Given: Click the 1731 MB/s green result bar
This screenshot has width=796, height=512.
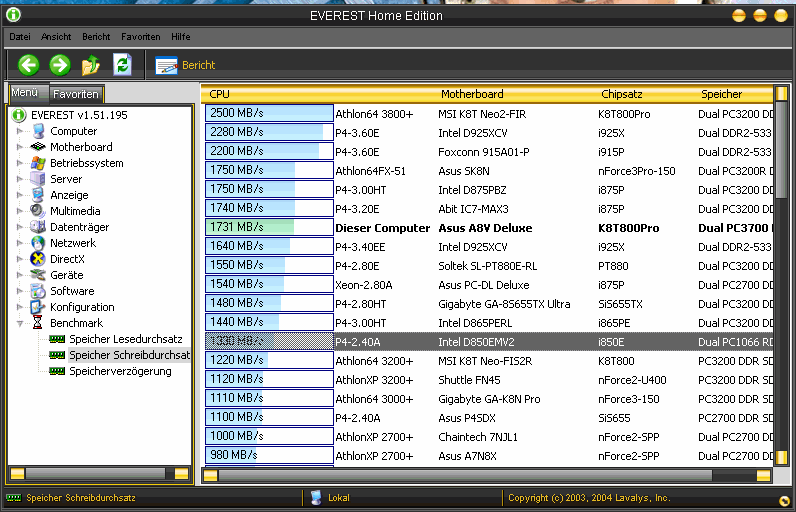Looking at the screenshot, I should point(269,227).
